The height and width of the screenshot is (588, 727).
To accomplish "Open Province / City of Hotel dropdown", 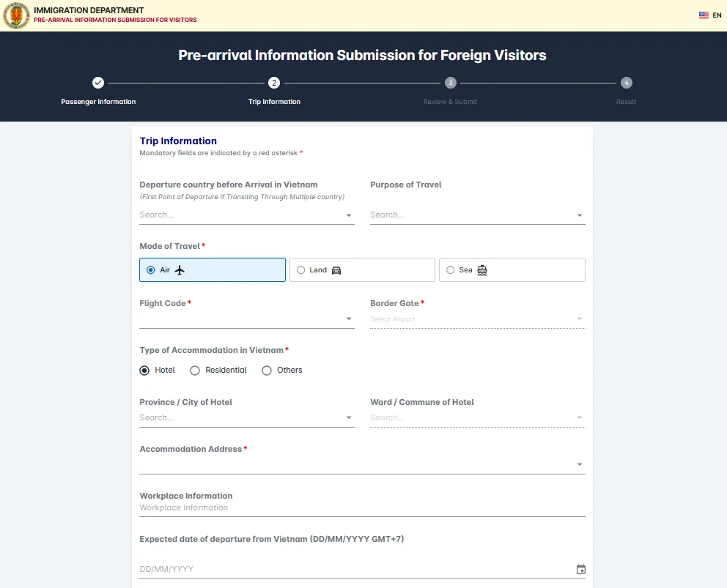I will 247,417.
